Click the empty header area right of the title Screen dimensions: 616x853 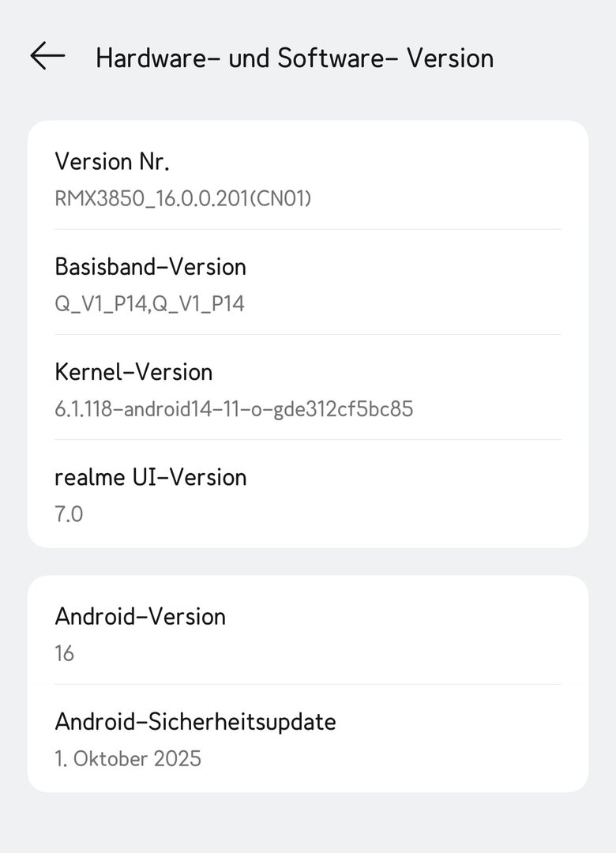[553, 58]
